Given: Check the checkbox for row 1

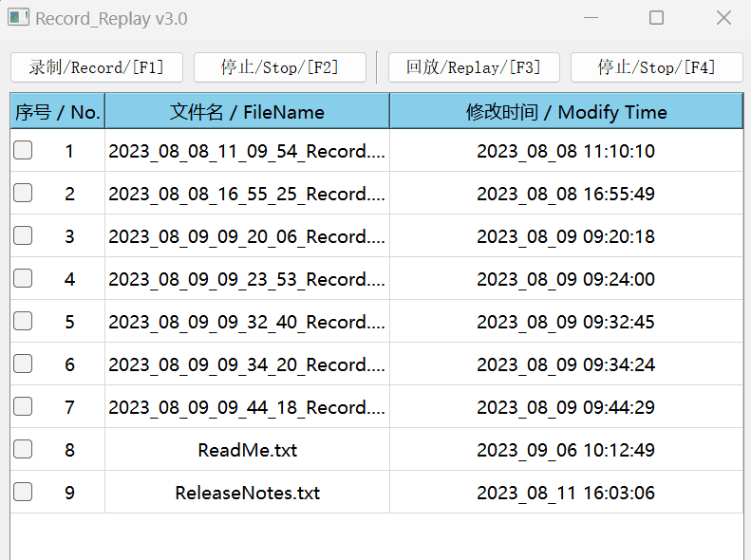Looking at the screenshot, I should click(x=23, y=150).
